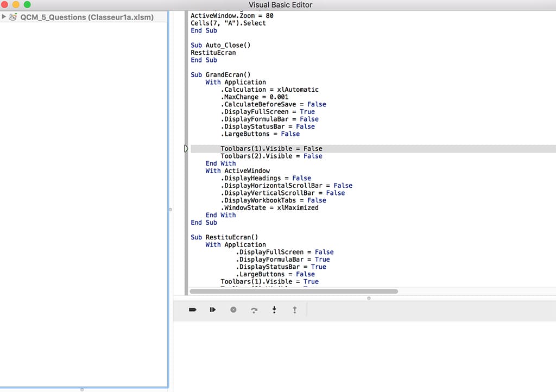Click the splitter handle below the code pane
Screen dimensions: 556x392
tap(369, 298)
